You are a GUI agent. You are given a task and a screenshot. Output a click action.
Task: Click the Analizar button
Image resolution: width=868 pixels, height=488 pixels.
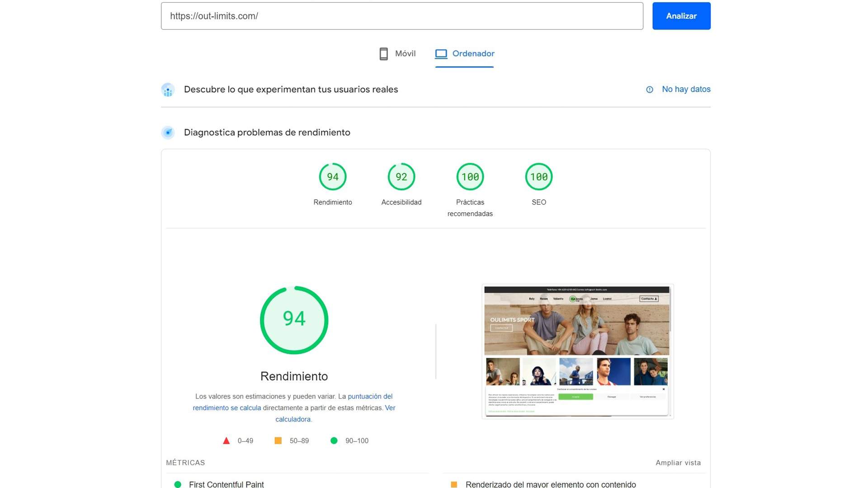click(x=681, y=16)
